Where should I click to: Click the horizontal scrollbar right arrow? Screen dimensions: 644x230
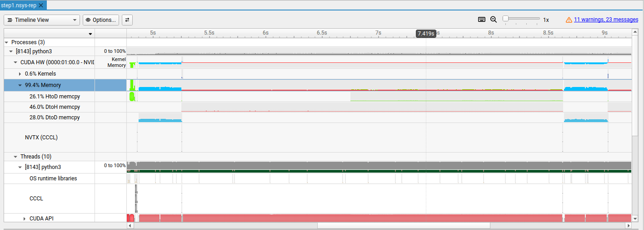pos(629,225)
